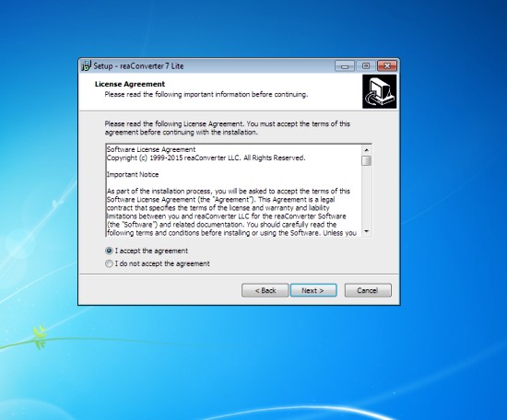This screenshot has height=420, width=507.
Task: Click the license text scrollbar thumb
Action: tap(366, 160)
